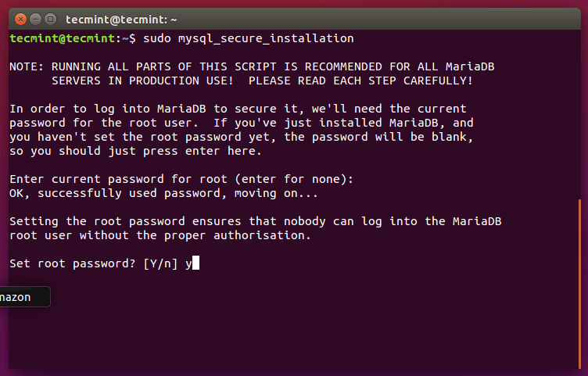588x376 pixels.
Task: Click the 'SERVERS IN PRODUCTION USE!' line
Action: click(262, 81)
